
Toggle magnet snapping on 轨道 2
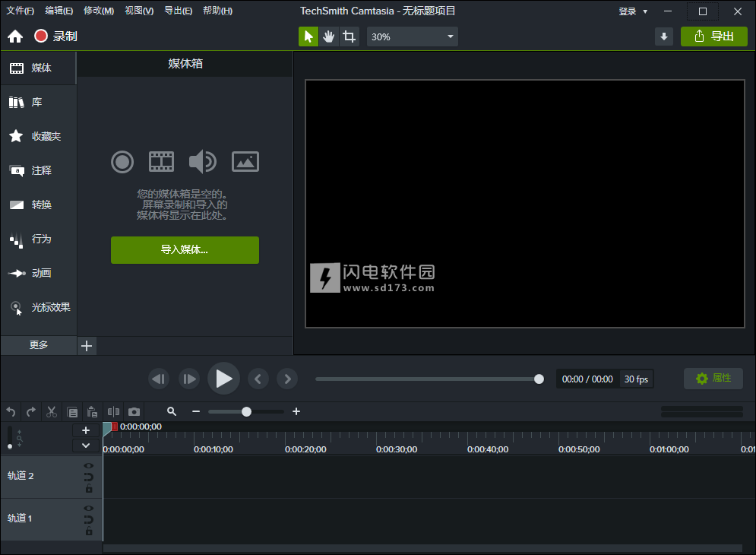tap(89, 477)
